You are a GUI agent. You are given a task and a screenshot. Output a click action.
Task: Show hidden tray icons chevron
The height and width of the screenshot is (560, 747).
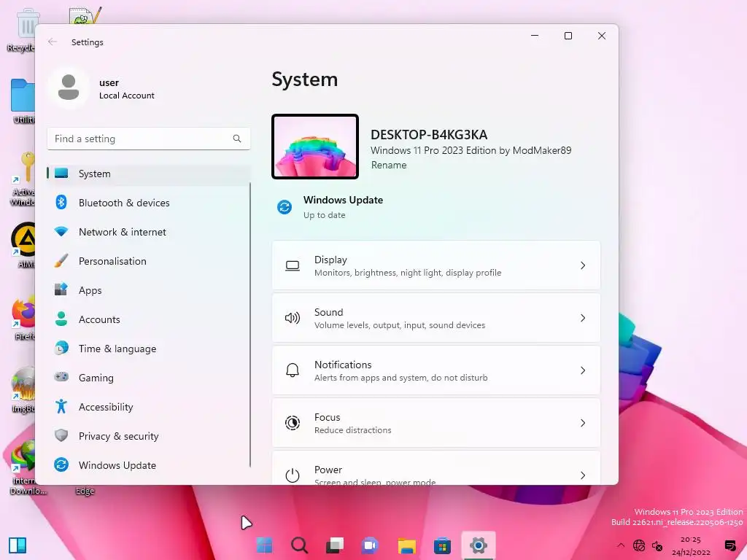[x=620, y=545]
